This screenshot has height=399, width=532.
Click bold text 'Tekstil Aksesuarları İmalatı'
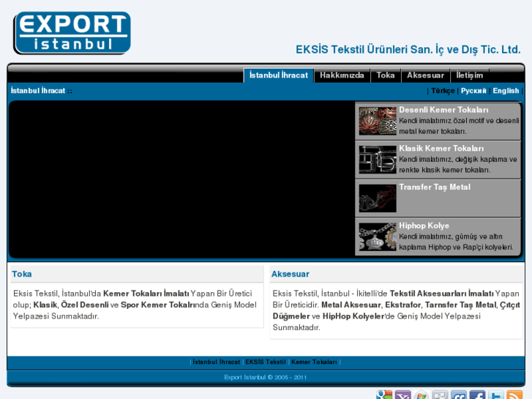(x=442, y=294)
